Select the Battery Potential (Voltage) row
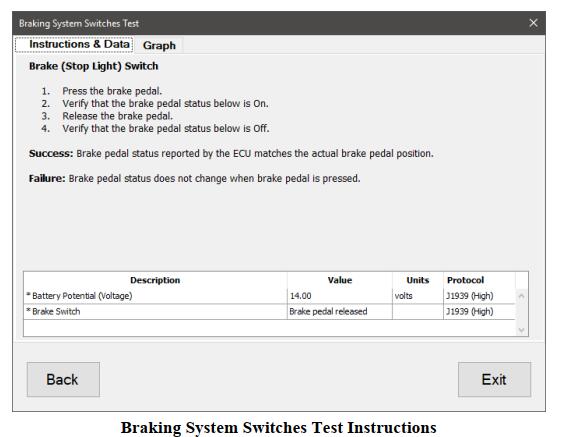 pyautogui.click(x=270, y=296)
